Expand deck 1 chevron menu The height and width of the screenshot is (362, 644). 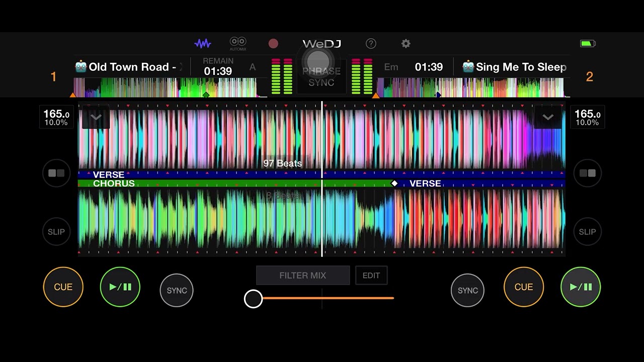[96, 118]
